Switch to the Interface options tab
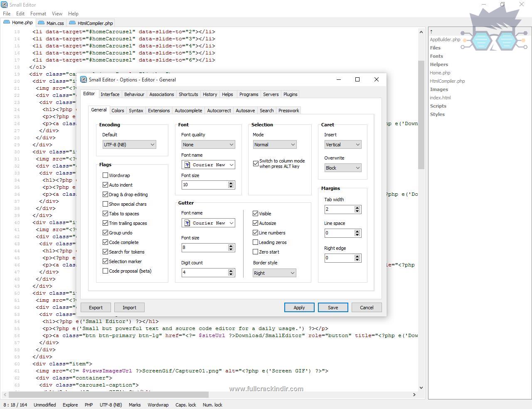532x409 pixels. 110,94
